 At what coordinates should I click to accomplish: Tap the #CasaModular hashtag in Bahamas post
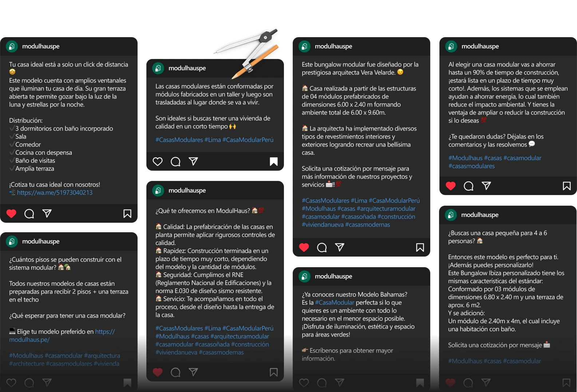(x=335, y=302)
